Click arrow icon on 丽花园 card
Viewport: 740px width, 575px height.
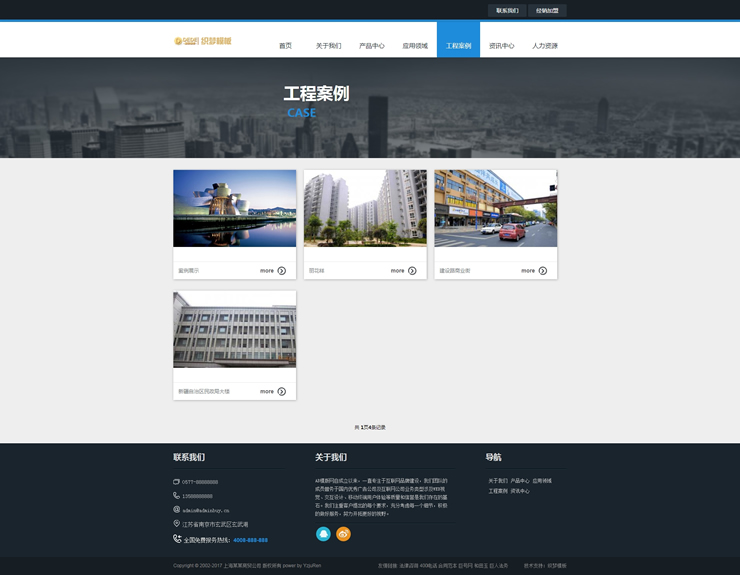click(412, 271)
